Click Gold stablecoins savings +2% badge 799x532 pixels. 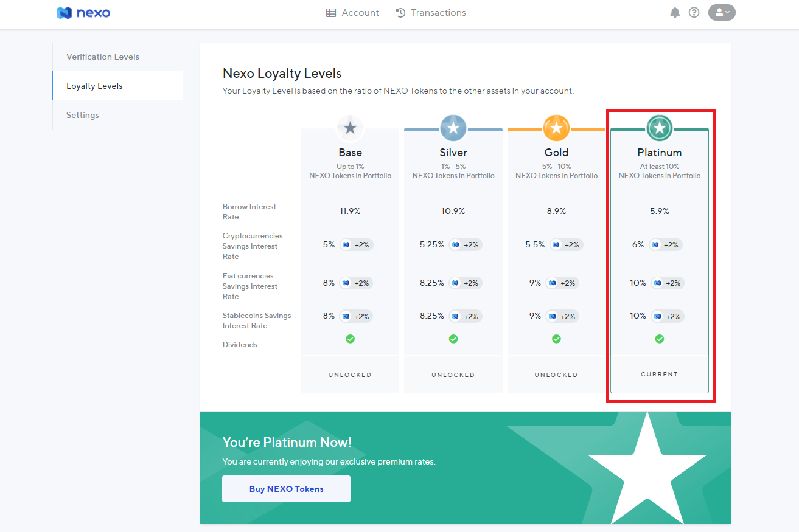562,317
